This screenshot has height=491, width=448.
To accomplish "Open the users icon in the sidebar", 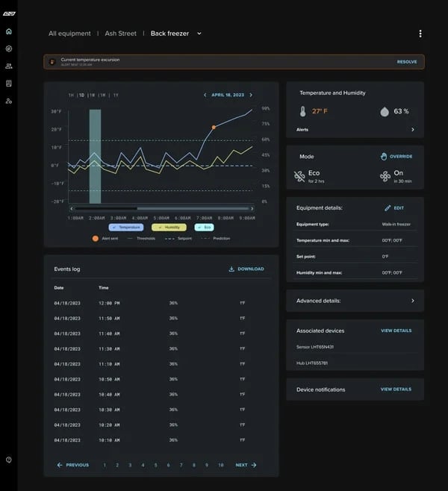I will pos(9,66).
